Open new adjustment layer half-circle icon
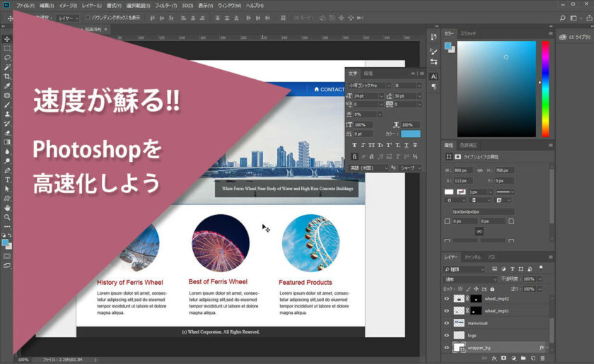This screenshot has height=364, width=594. 513,358
